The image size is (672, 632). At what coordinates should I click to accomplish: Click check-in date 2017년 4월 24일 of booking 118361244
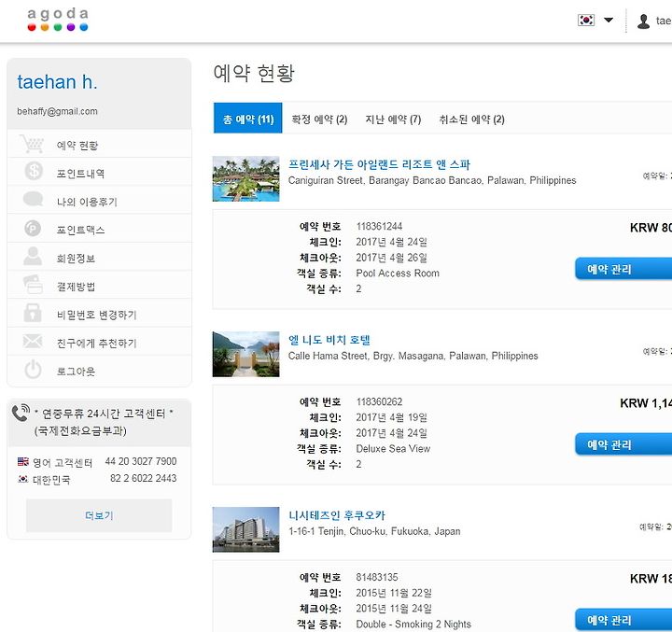coord(392,242)
